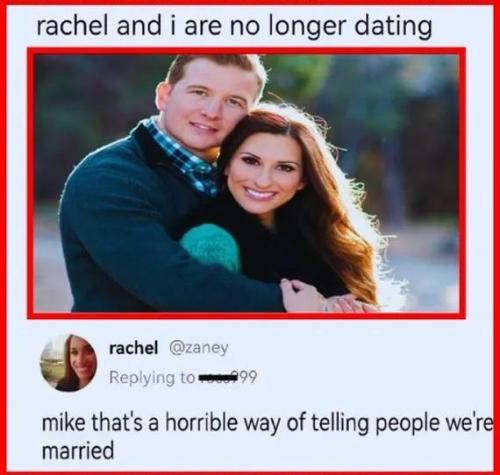Click the teal knit hat in the photo
This screenshot has width=500, height=475.
point(211,246)
